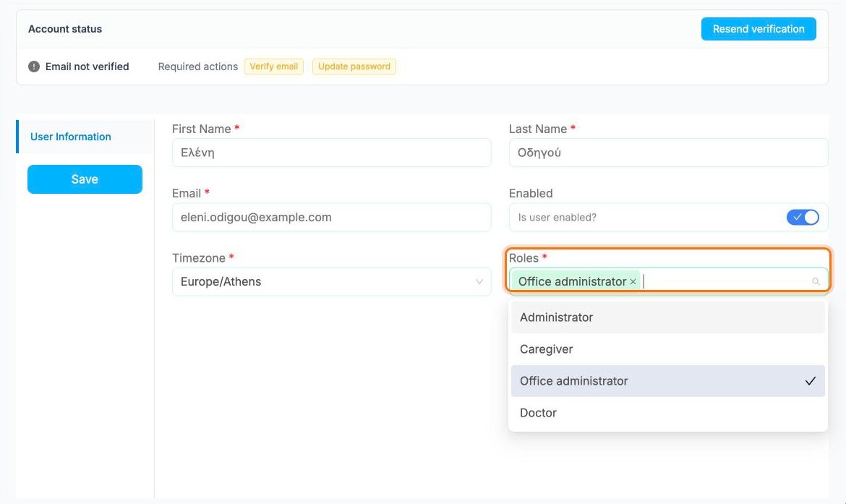Click the Enabled field label

[x=531, y=193]
